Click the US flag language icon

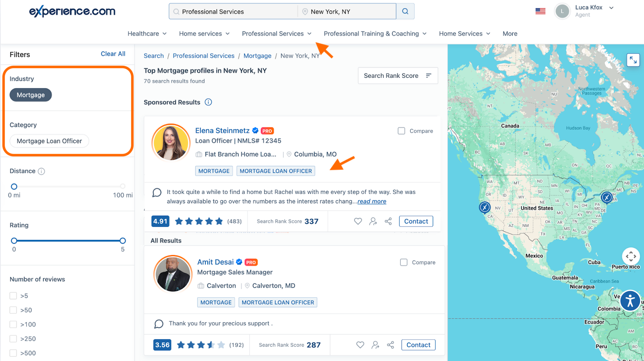click(x=540, y=11)
